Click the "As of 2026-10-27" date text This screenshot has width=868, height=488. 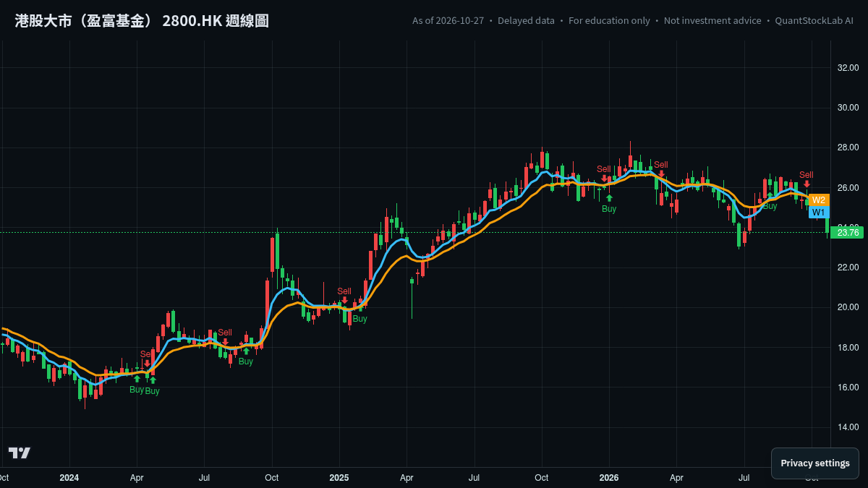pyautogui.click(x=448, y=20)
